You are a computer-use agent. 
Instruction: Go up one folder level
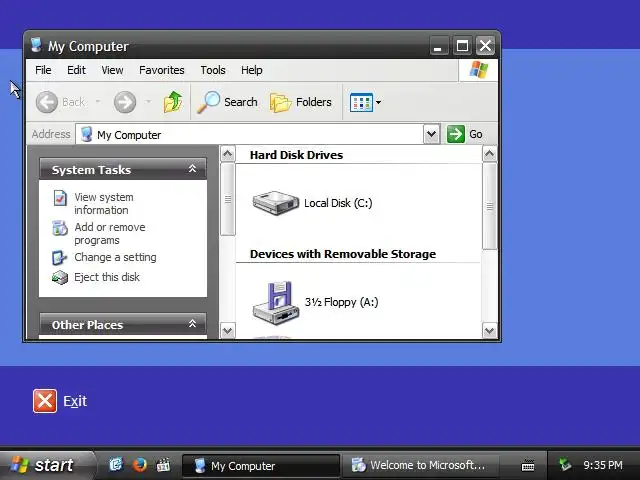click(173, 102)
